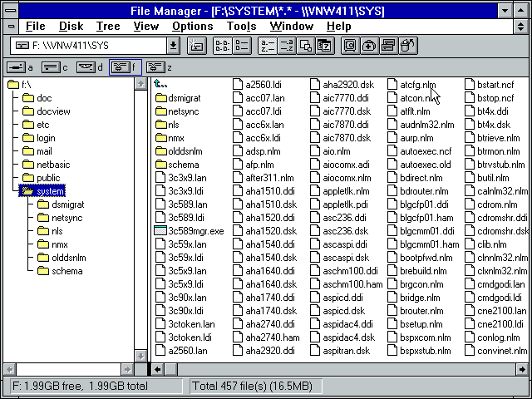The height and width of the screenshot is (399, 532).
Task: Toggle the Sort by Date button
Action: [x=325, y=46]
